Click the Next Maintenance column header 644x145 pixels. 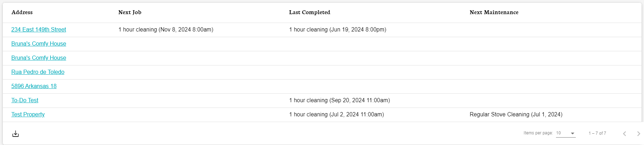tap(494, 12)
